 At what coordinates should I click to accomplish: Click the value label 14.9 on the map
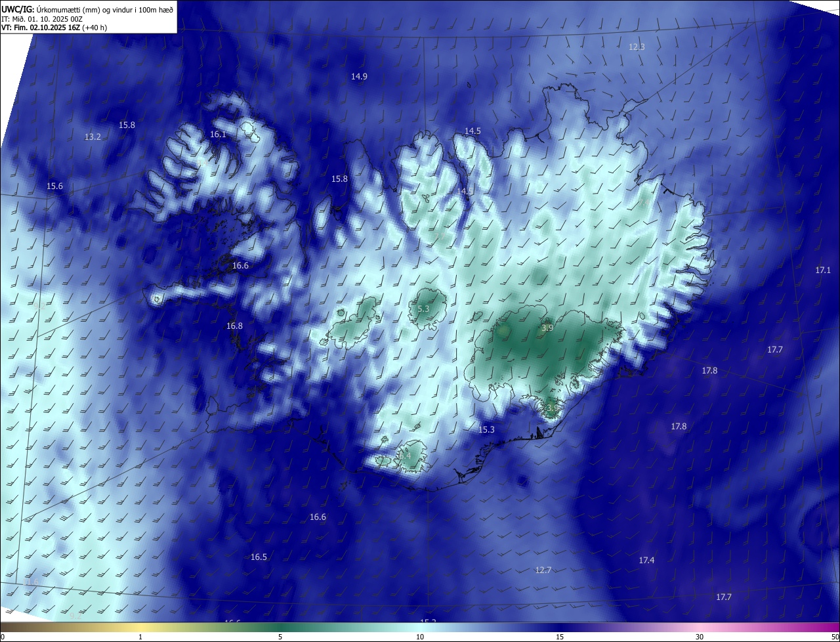point(359,76)
